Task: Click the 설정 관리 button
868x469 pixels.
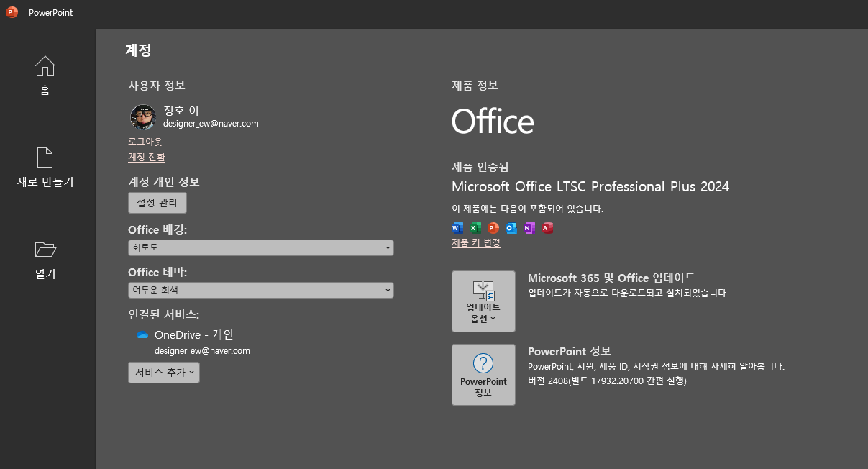Action: coord(157,203)
